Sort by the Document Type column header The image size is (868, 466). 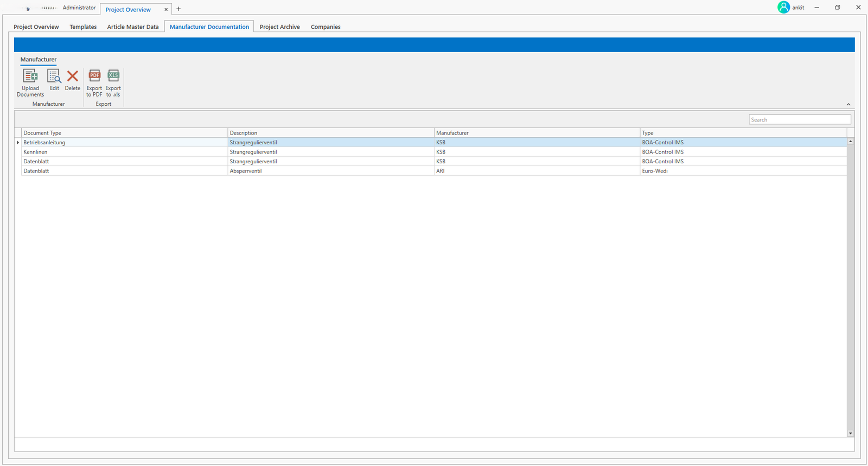point(124,133)
